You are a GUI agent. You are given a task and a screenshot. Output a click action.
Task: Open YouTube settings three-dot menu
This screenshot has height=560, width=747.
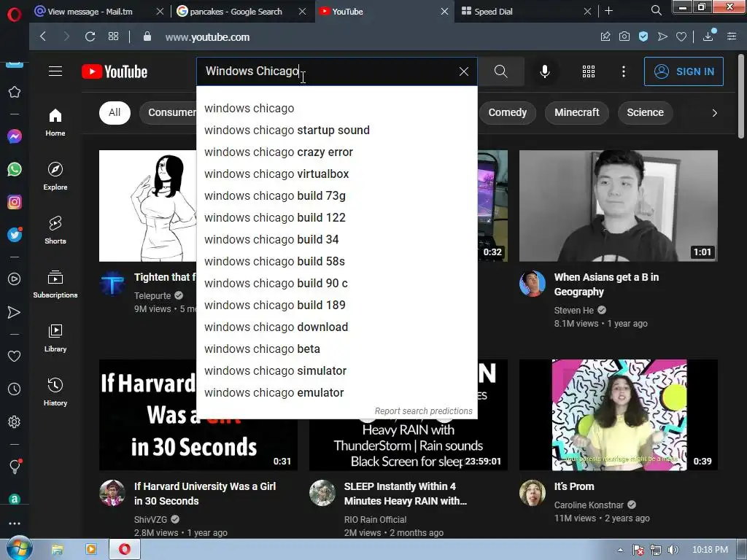pyautogui.click(x=624, y=71)
